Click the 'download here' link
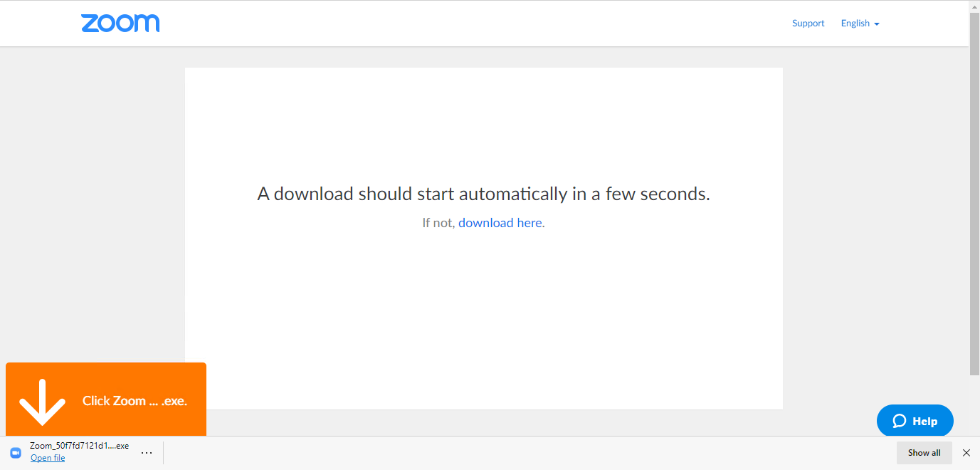Screen dimensions: 980x470 500,223
